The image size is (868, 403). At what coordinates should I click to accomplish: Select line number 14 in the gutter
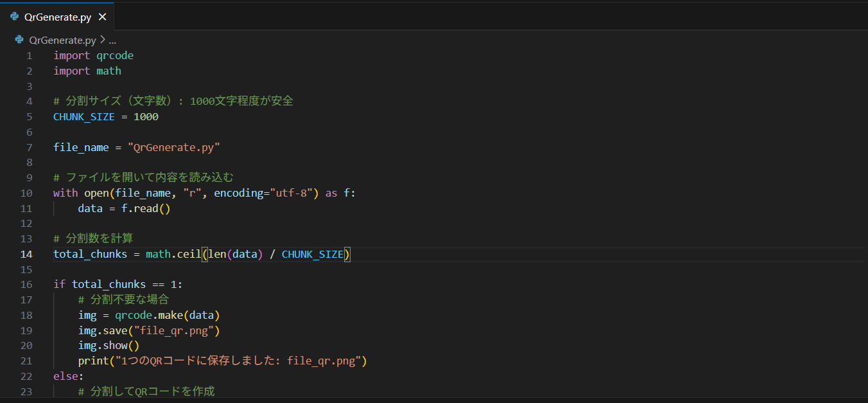click(x=26, y=255)
